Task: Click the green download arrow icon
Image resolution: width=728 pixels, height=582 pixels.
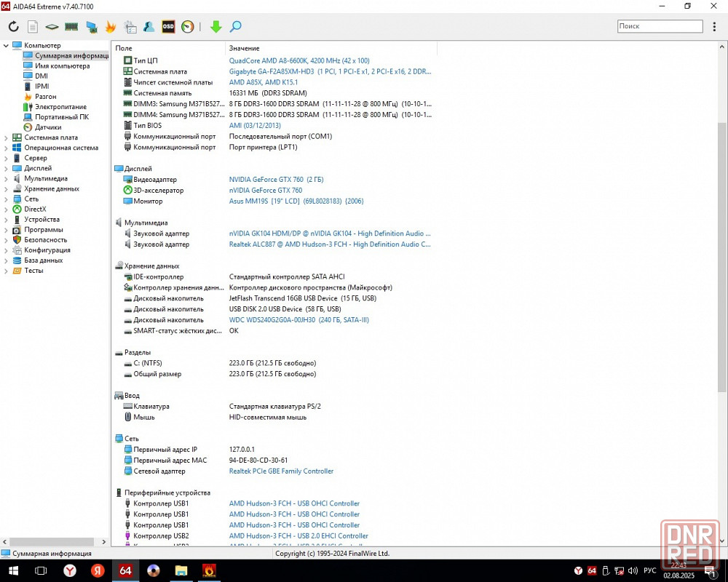Action: point(216,26)
